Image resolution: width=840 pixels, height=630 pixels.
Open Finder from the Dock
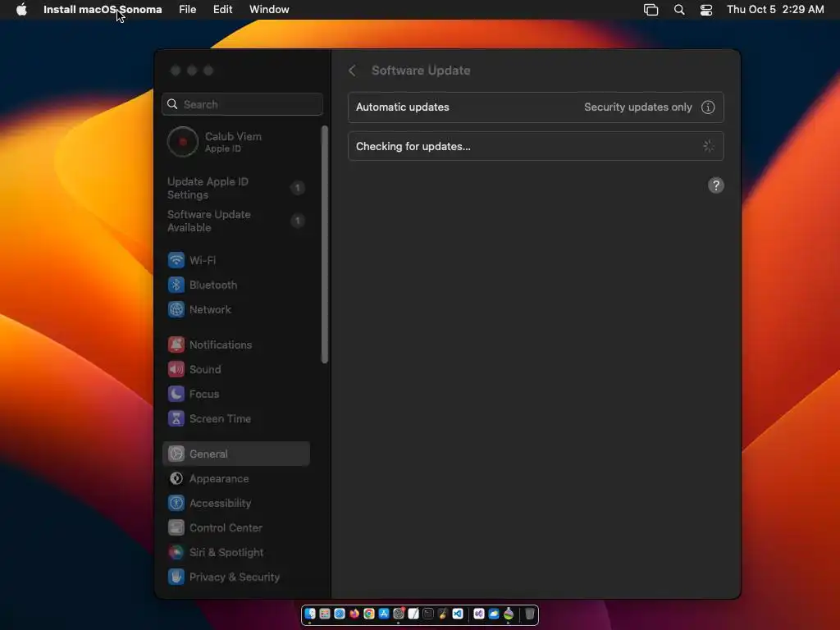click(x=310, y=614)
